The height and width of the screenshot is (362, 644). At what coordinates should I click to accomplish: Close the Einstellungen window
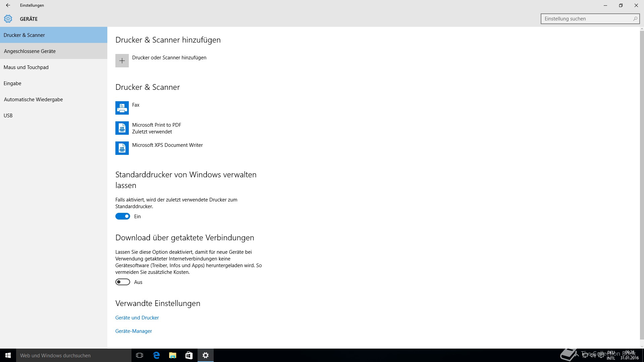636,5
